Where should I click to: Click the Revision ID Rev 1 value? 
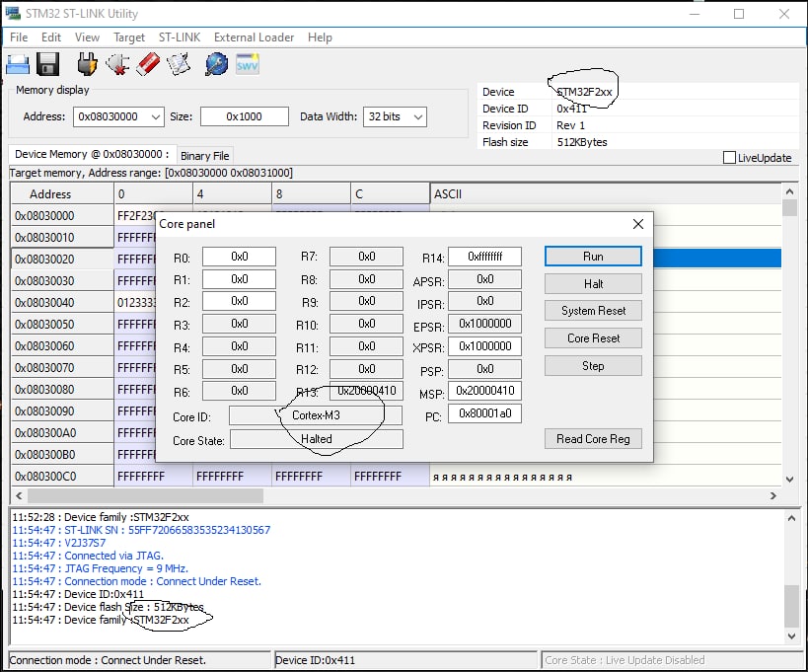(x=570, y=125)
